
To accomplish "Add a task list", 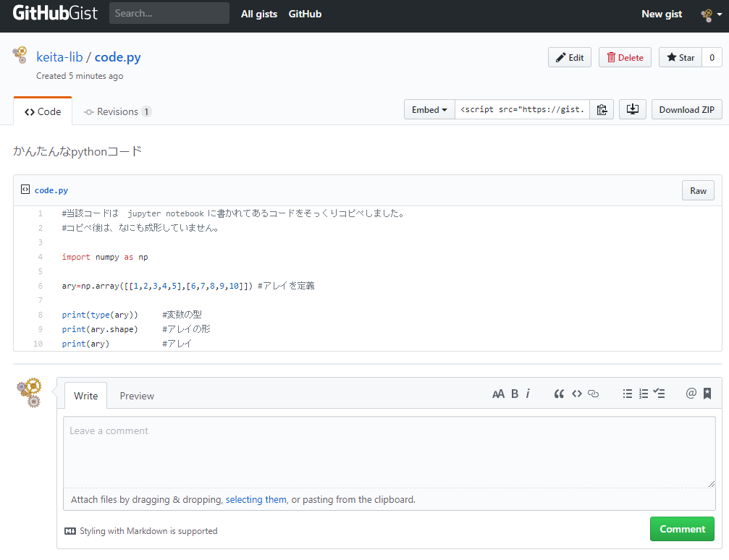I will point(659,394).
